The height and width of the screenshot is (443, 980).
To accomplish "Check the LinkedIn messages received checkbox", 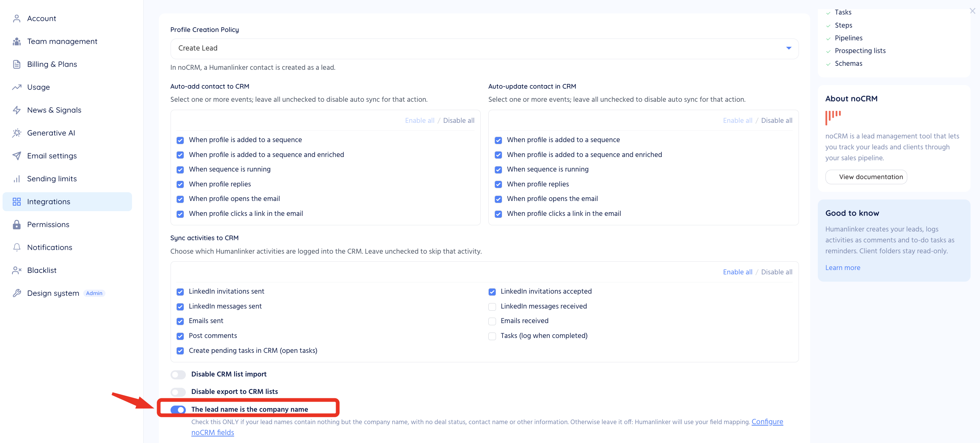I will tap(492, 307).
